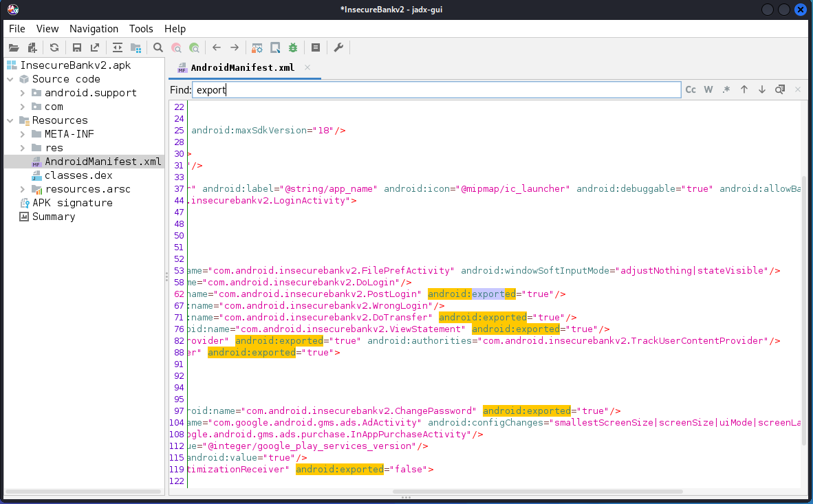Toggle the flatten packages icon

click(136, 47)
